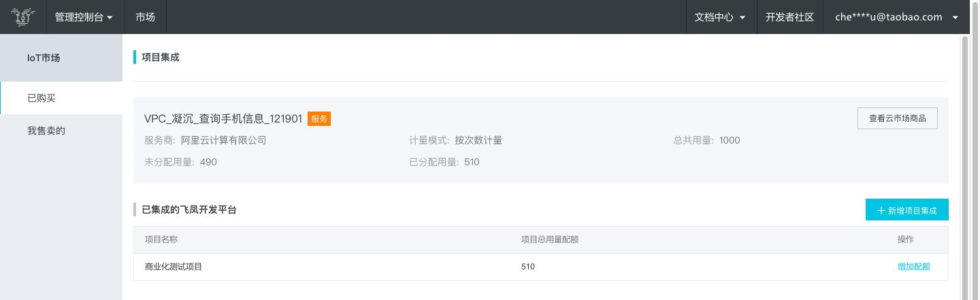Click the 新增项目集成 plus button
Screen dimensions: 980x300
906,210
